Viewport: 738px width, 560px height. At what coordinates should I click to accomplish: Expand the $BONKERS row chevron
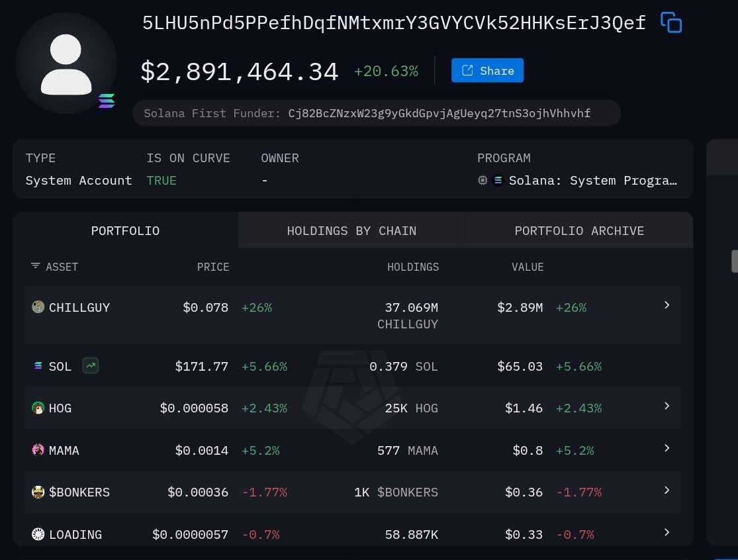coord(667,490)
